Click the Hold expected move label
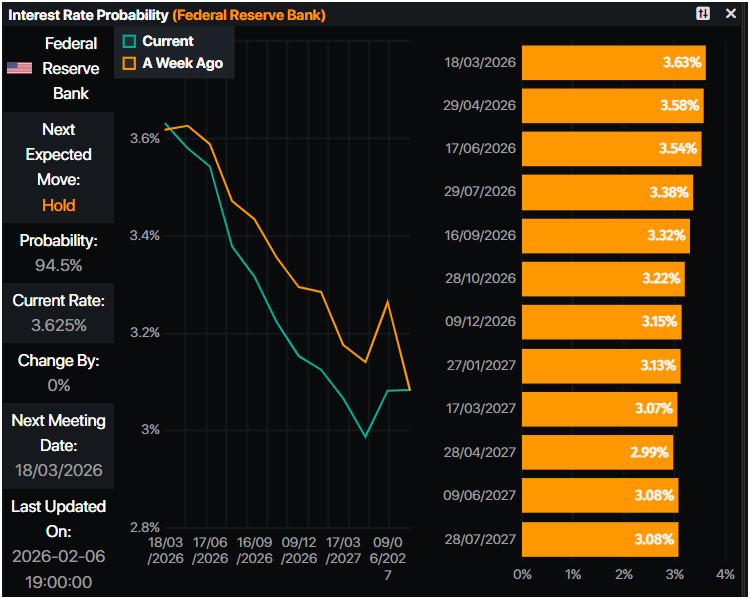The width and height of the screenshot is (750, 599). click(58, 205)
